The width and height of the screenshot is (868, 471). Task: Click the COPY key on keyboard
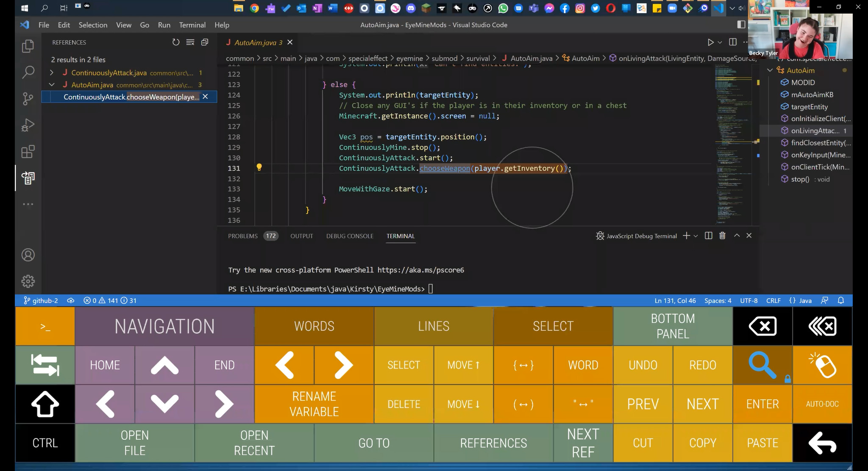click(703, 443)
